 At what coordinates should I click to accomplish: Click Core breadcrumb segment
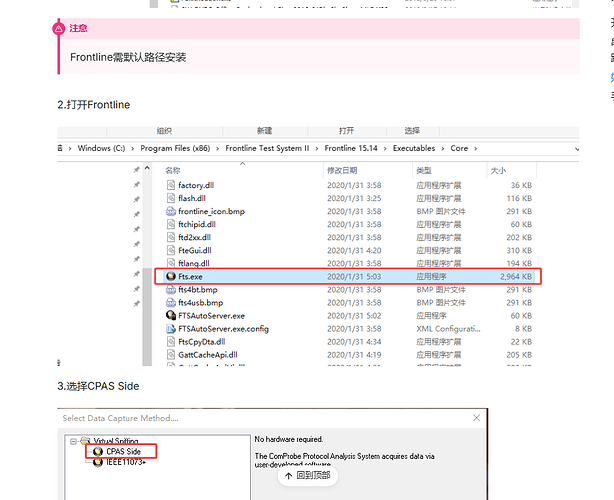click(x=459, y=148)
